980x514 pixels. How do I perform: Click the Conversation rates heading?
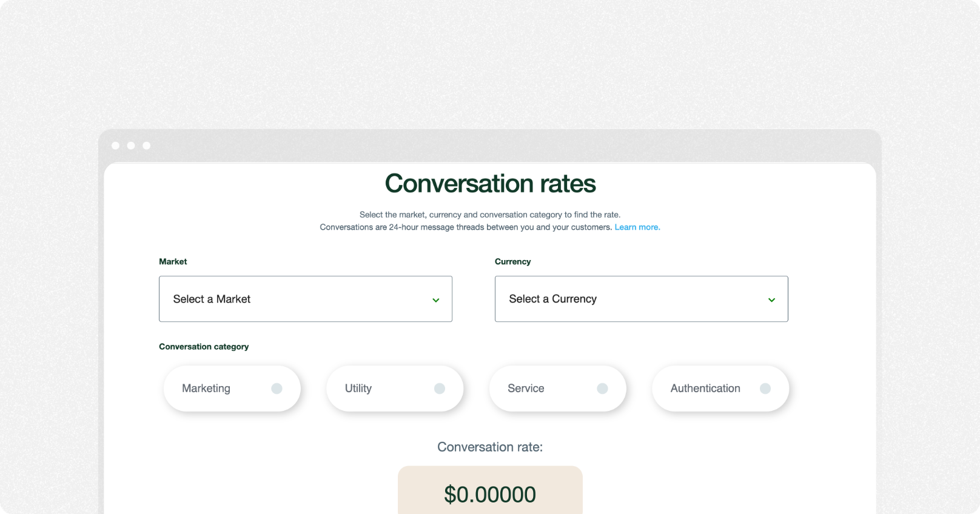490,184
